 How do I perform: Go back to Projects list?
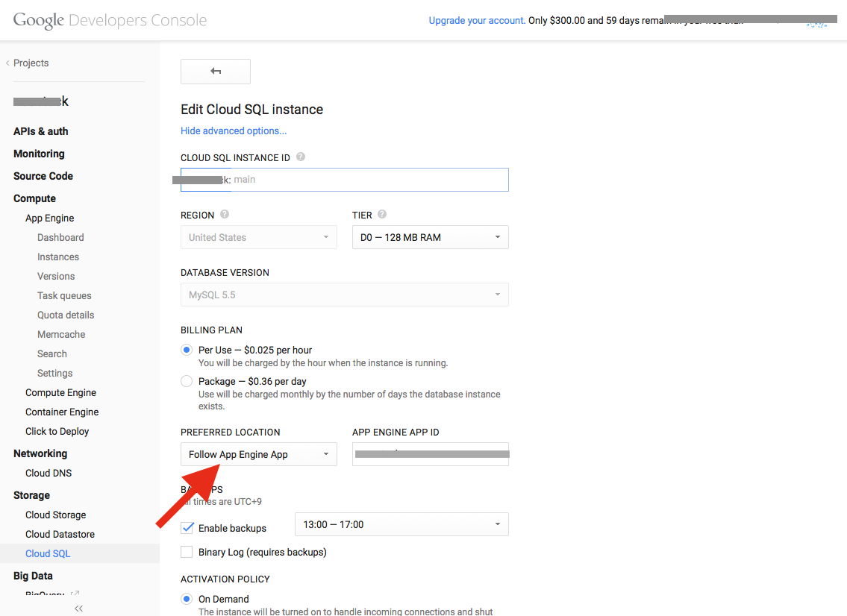tap(27, 63)
